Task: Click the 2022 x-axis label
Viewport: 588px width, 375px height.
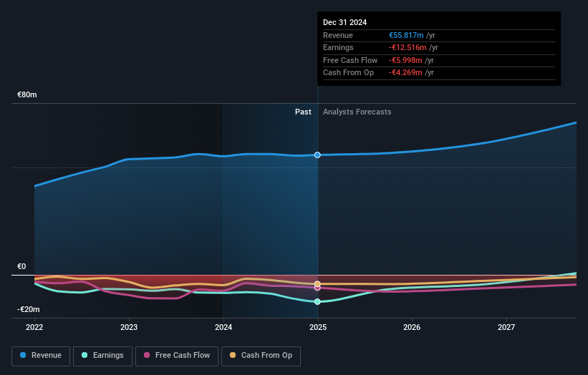Action: [34, 327]
